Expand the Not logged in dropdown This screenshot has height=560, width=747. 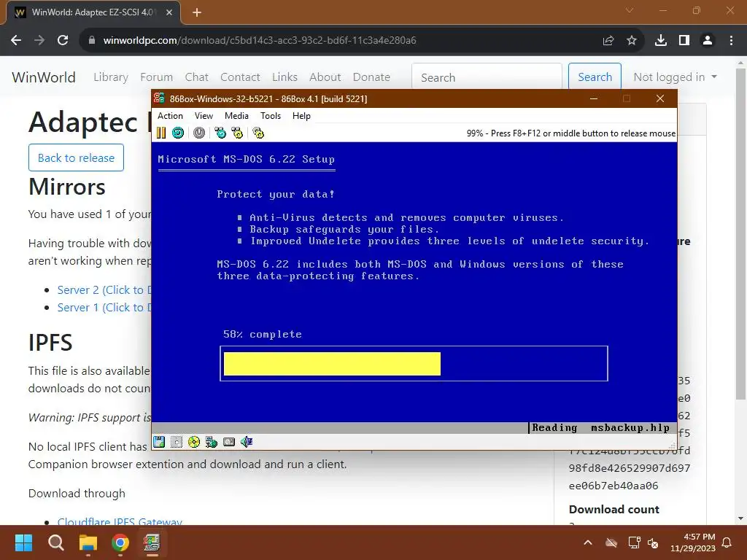(675, 77)
